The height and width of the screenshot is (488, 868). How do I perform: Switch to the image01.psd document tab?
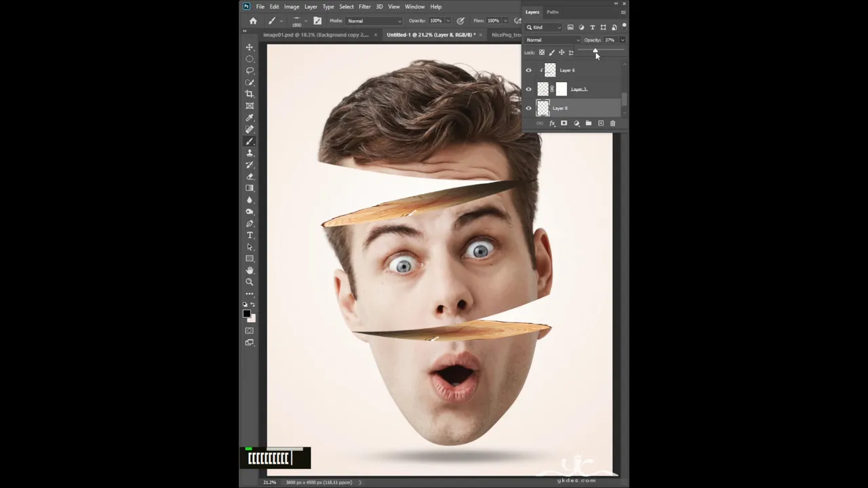pyautogui.click(x=315, y=35)
